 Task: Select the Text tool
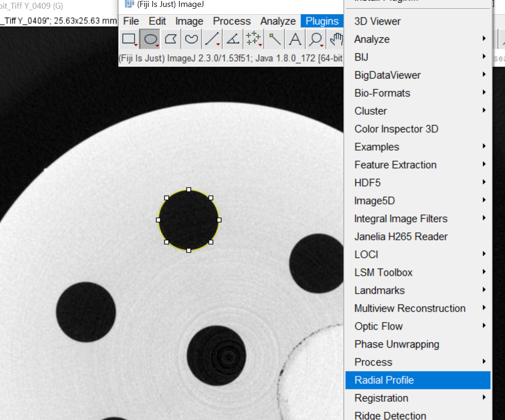pyautogui.click(x=295, y=39)
